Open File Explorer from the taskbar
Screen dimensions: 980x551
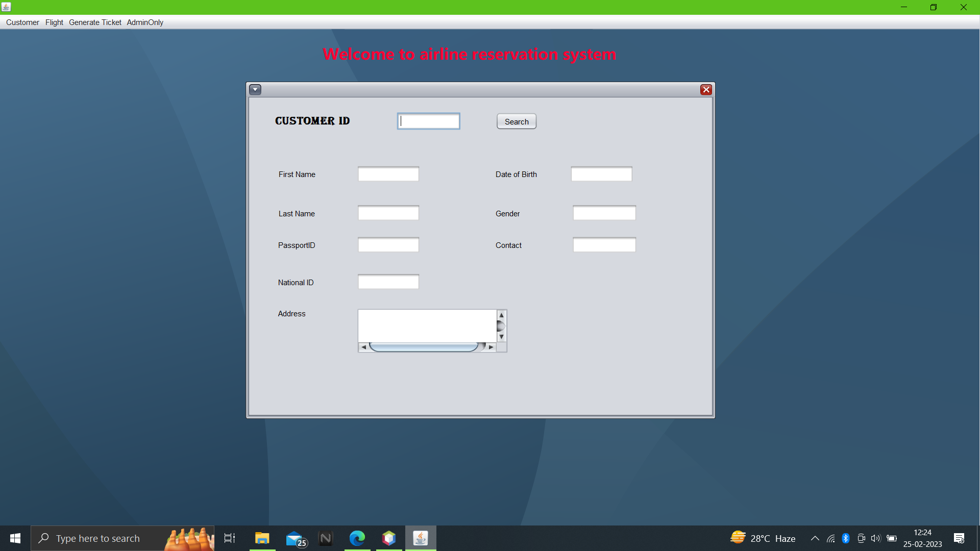pyautogui.click(x=262, y=538)
